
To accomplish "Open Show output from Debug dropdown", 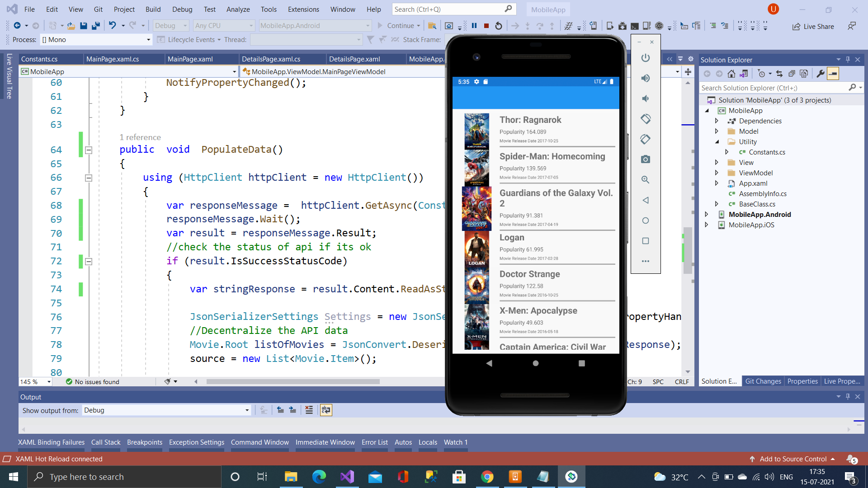I will tap(166, 410).
